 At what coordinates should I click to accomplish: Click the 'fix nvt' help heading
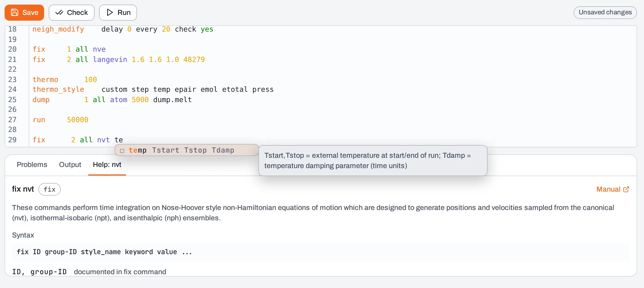pyautogui.click(x=23, y=189)
